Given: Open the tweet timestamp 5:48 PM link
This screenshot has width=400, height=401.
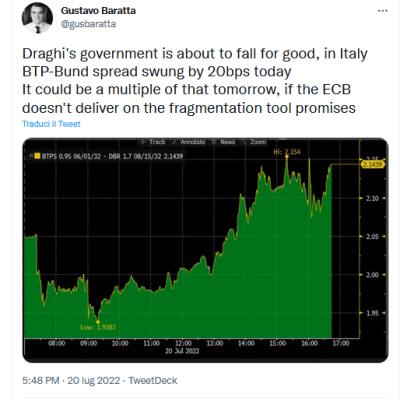Looking at the screenshot, I should (x=41, y=380).
